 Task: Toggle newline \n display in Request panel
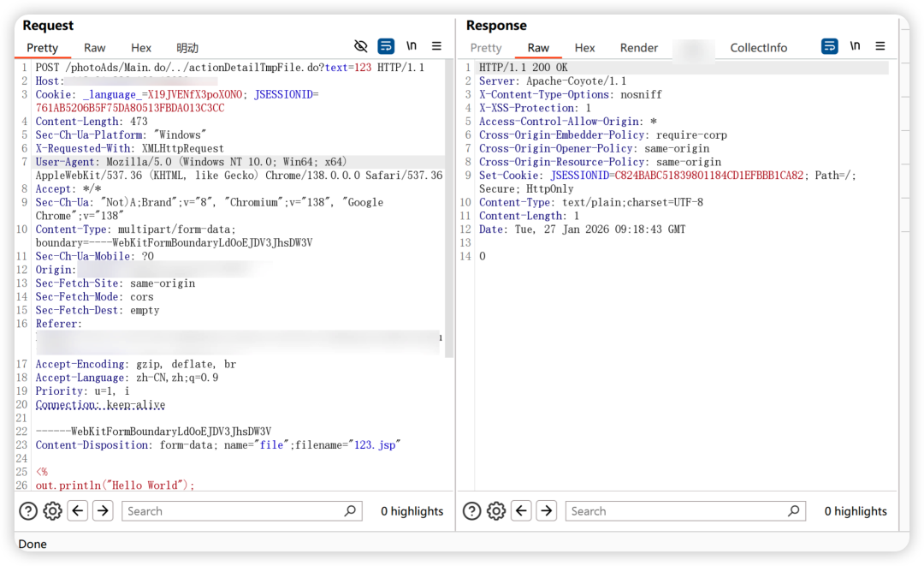click(x=412, y=46)
